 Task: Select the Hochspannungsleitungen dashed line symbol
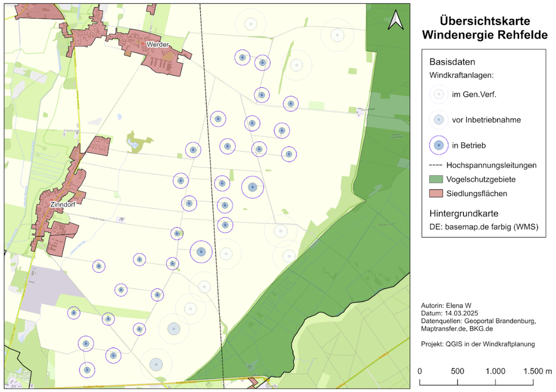coord(437,165)
